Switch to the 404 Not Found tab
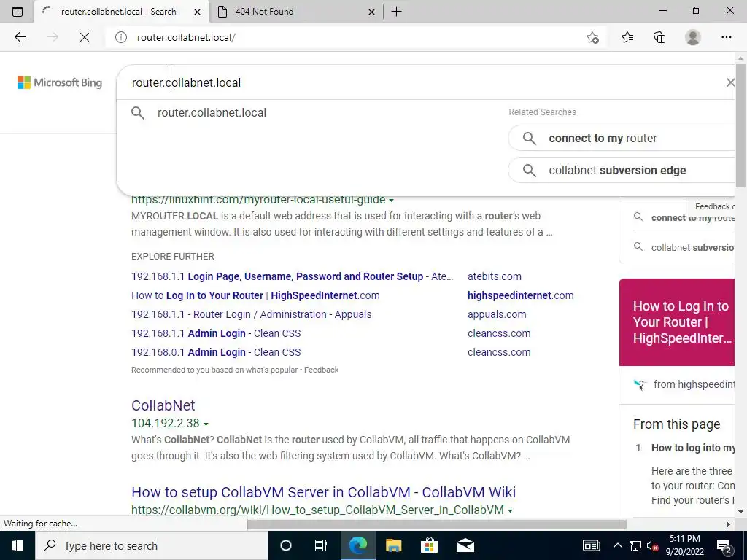The image size is (747, 560). point(296,12)
